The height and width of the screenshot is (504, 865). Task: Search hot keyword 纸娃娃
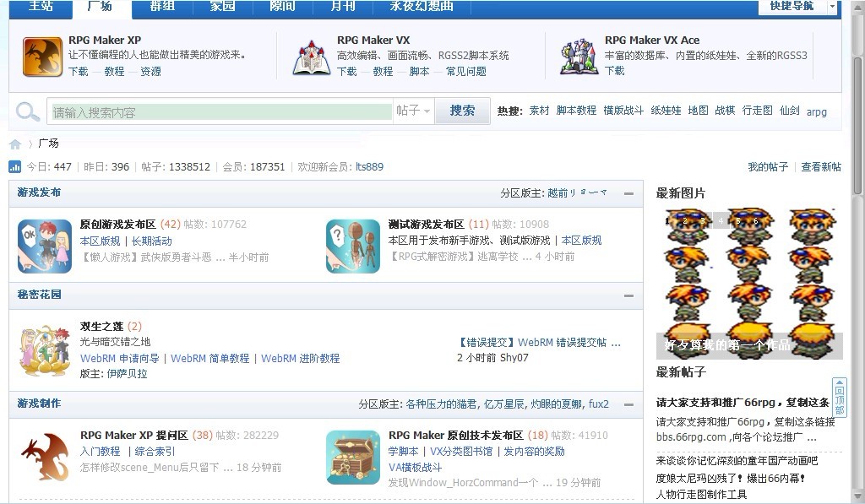click(x=666, y=111)
